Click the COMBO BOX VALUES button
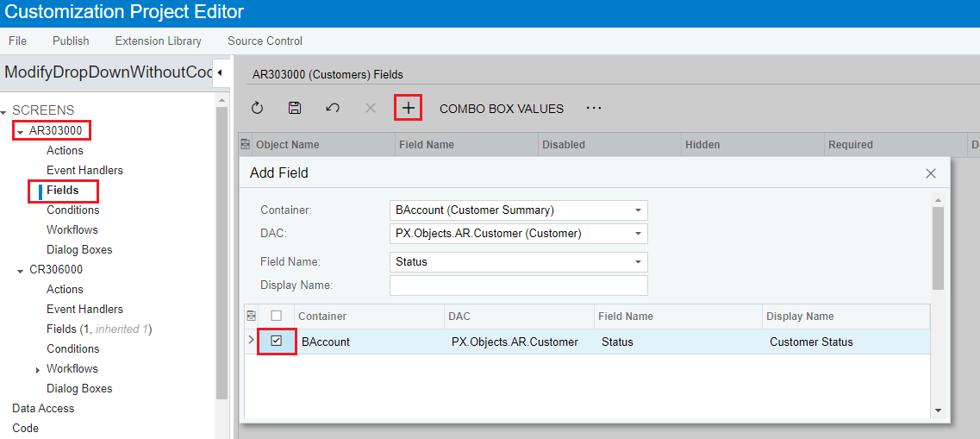The width and height of the screenshot is (980, 439). (x=502, y=109)
